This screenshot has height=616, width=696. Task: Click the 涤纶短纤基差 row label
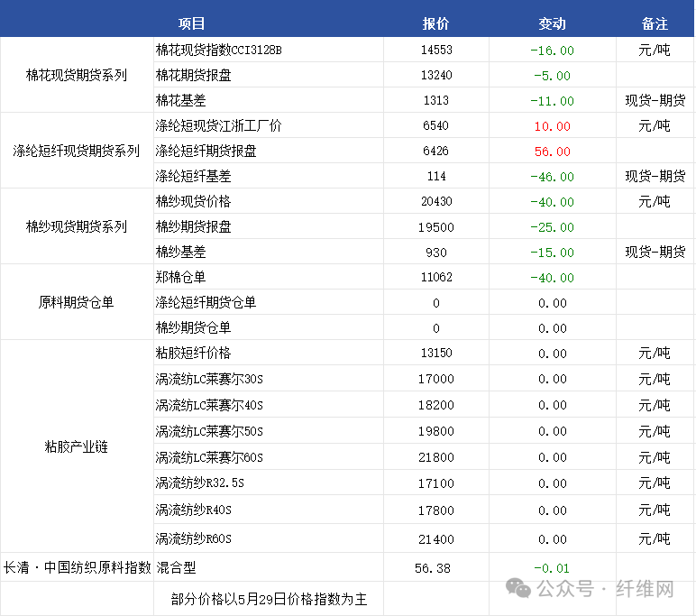tap(194, 176)
